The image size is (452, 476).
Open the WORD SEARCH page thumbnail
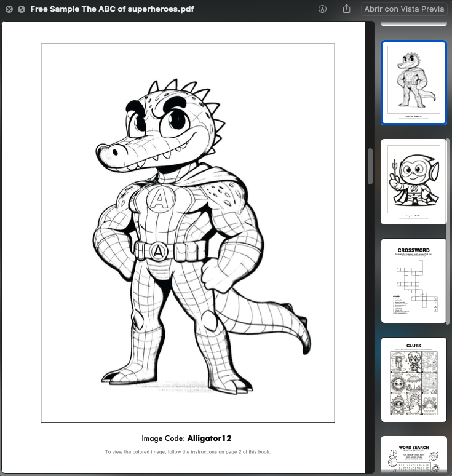pos(413,455)
